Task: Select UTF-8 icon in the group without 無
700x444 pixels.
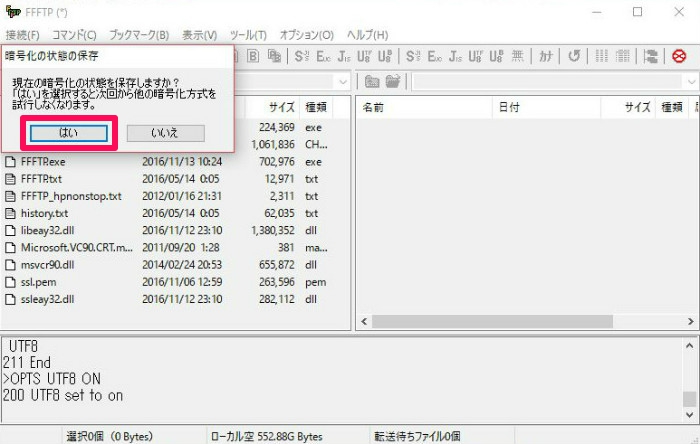Action: click(x=364, y=56)
